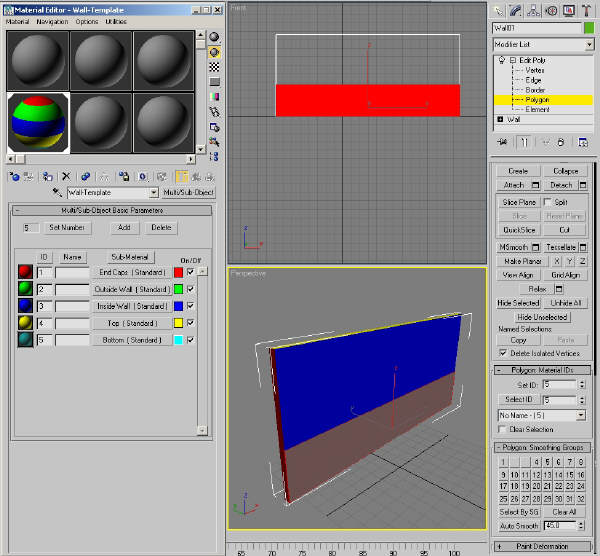The width and height of the screenshot is (600, 556).
Task: Open the Navigation menu
Action: click(x=52, y=22)
